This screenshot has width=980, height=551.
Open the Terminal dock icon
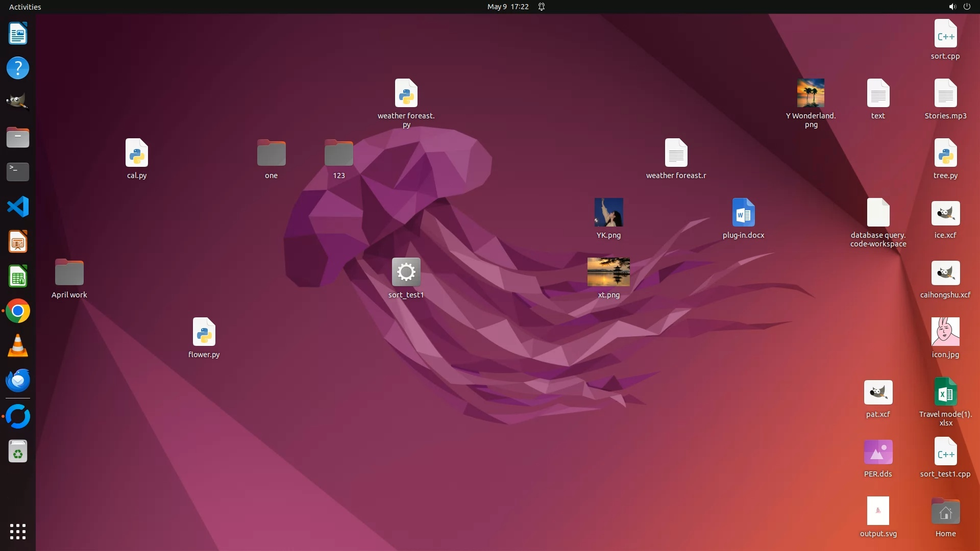tap(17, 172)
